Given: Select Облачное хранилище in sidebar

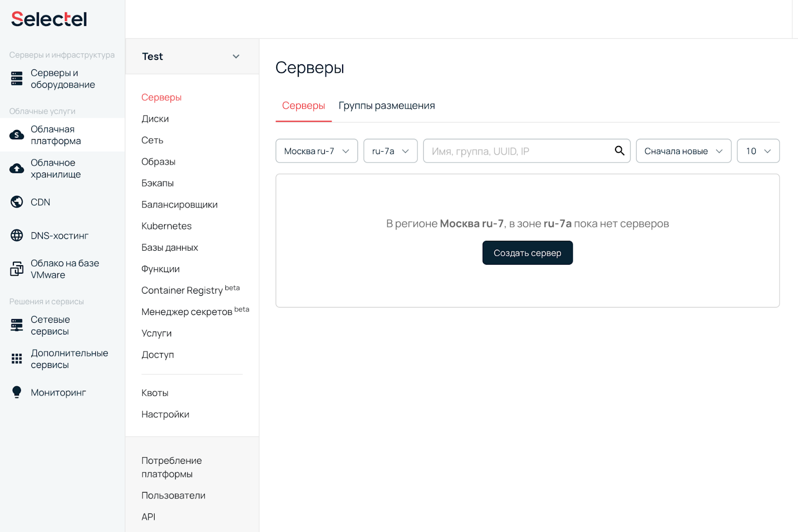Looking at the screenshot, I should (x=62, y=169).
